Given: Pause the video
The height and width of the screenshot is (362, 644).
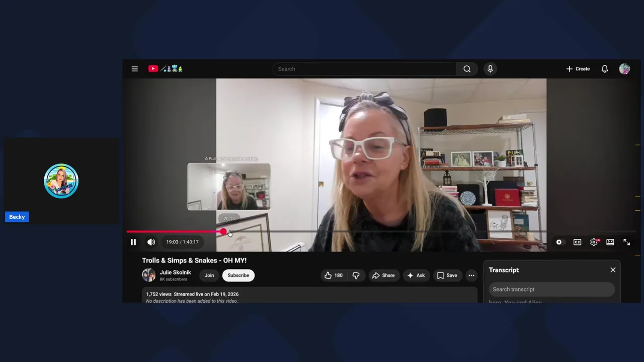Looking at the screenshot, I should (133, 242).
